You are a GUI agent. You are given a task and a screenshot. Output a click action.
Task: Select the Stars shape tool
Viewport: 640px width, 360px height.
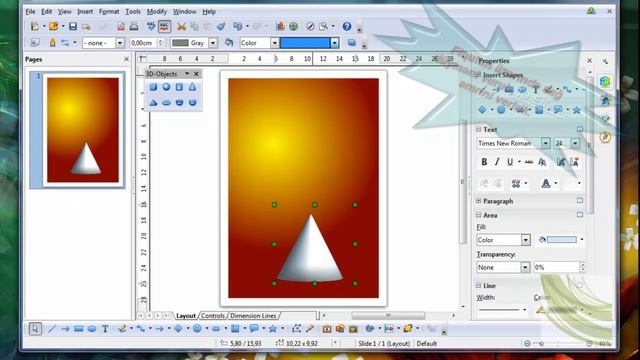(273, 329)
